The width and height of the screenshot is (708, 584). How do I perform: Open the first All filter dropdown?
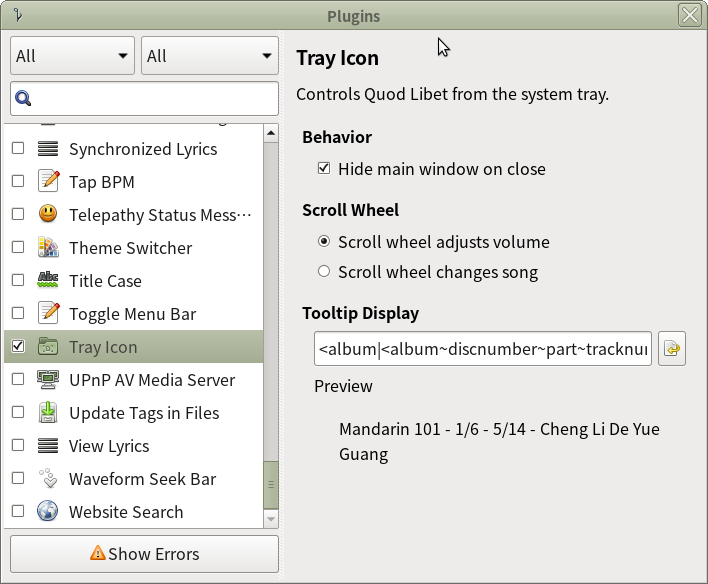click(x=73, y=56)
